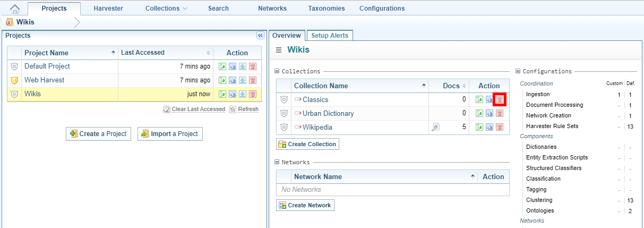Toggle the shield icon for Classics collection
Screen dimensions: 644x228
tap(284, 99)
